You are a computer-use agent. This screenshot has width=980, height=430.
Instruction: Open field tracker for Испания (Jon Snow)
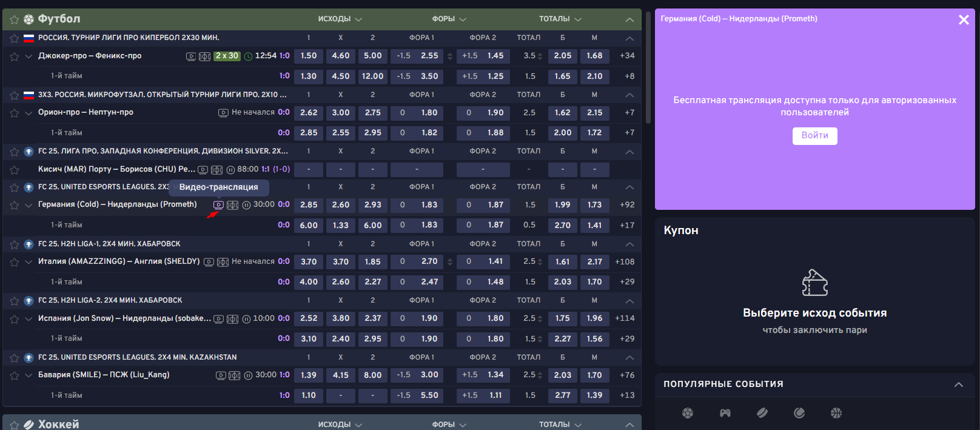coord(232,319)
